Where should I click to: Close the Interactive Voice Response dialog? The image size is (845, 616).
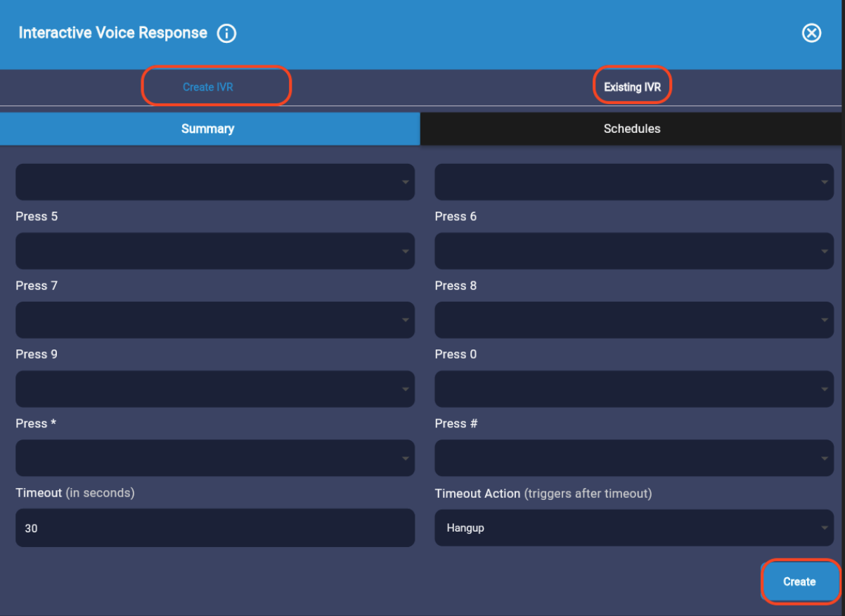812,32
